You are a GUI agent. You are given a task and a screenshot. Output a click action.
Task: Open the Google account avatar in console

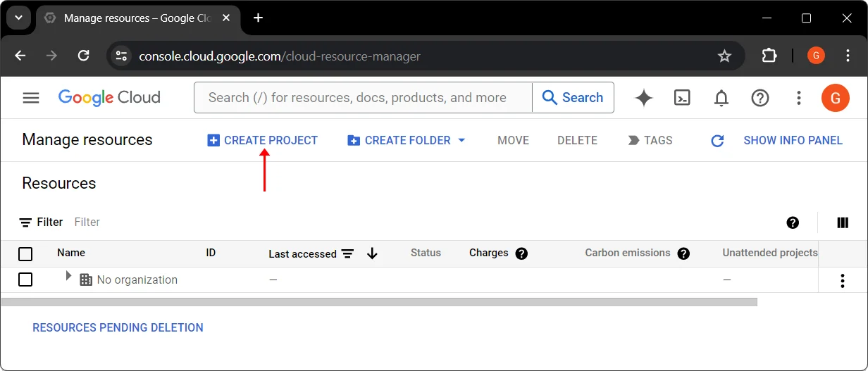tap(836, 98)
